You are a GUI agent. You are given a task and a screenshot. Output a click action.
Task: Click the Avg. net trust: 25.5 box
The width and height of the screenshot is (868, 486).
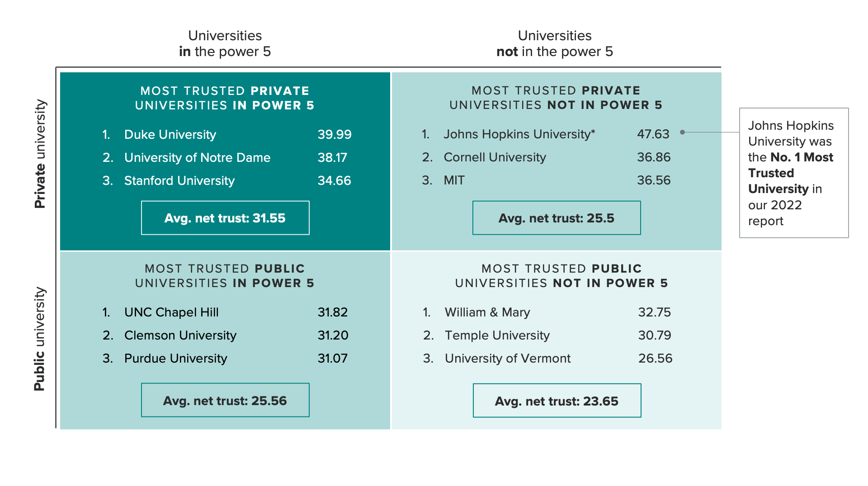point(557,218)
